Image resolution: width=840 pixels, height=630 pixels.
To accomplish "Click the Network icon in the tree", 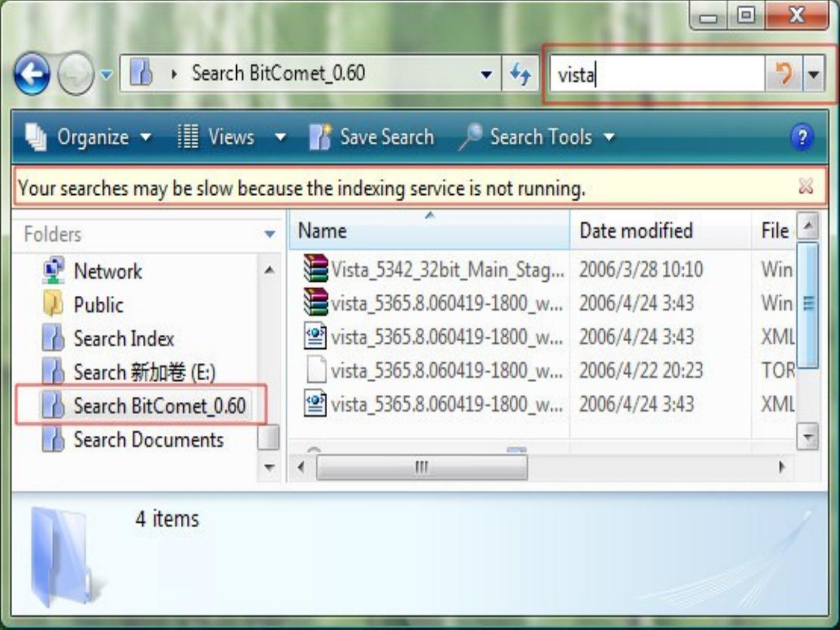I will 54,271.
